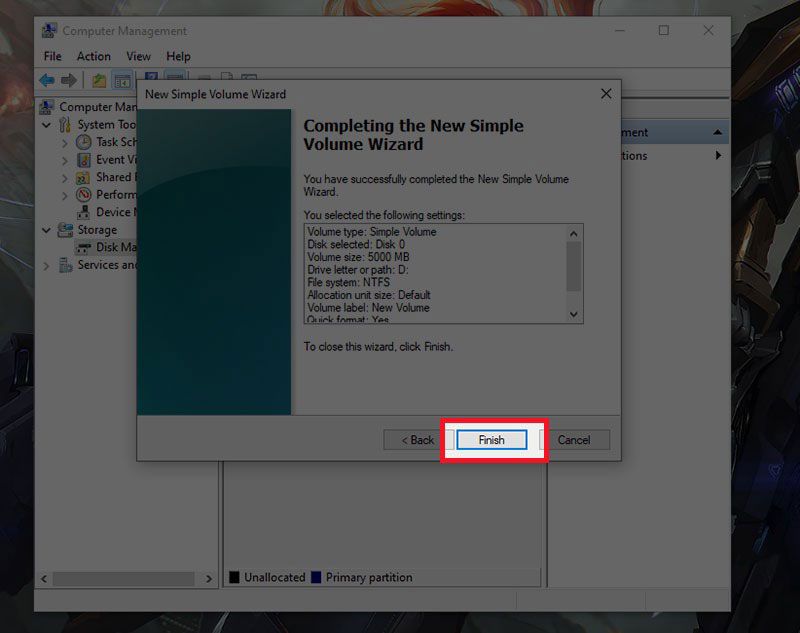Click 'Volume label: New Volume' line
800x633 pixels.
[x=368, y=308]
